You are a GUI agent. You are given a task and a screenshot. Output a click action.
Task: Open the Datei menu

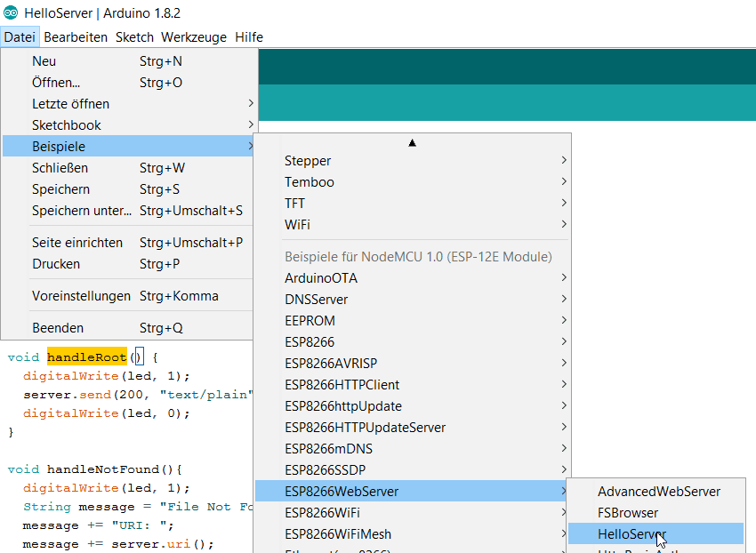(20, 37)
